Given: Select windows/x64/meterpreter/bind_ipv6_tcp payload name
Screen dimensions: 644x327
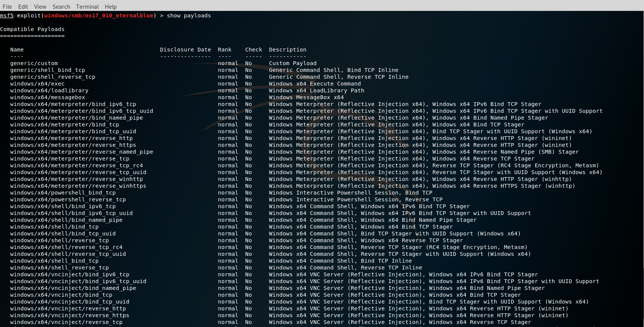Looking at the screenshot, I should [73, 104].
